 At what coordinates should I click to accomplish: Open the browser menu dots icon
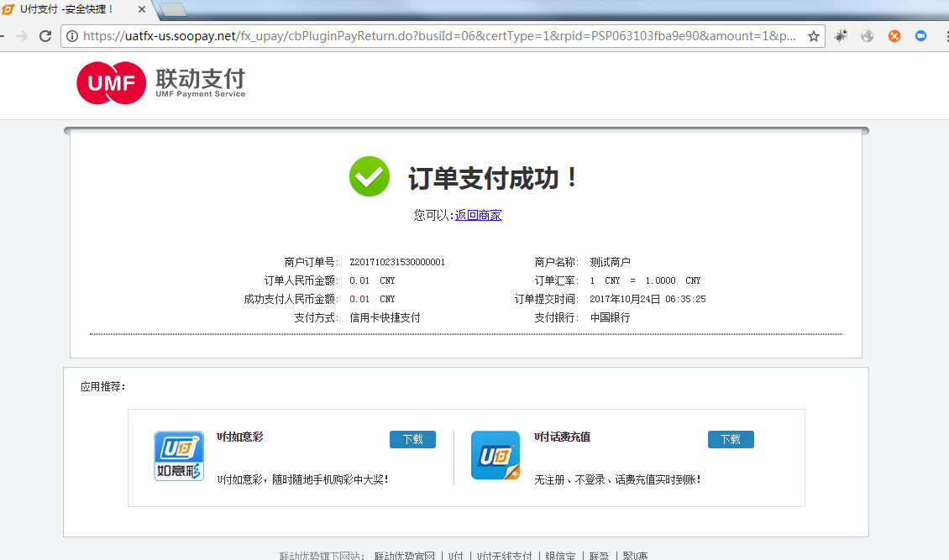pyautogui.click(x=944, y=36)
